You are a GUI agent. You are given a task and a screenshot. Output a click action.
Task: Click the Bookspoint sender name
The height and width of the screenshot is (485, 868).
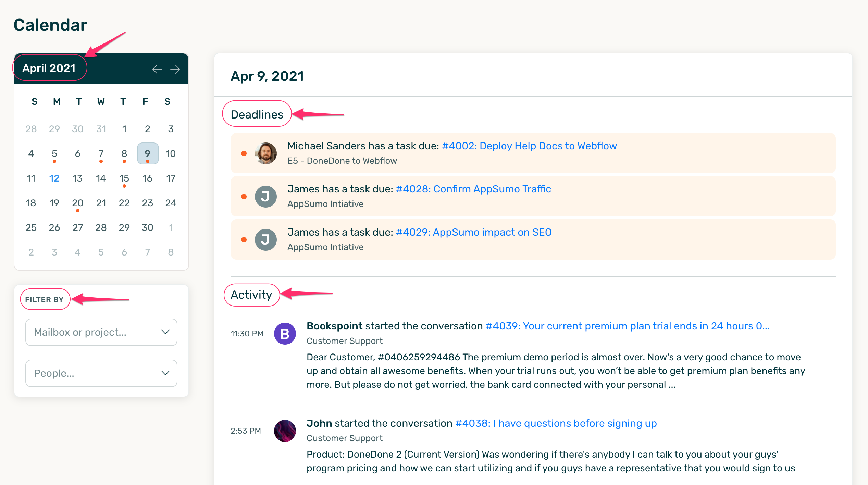click(334, 326)
